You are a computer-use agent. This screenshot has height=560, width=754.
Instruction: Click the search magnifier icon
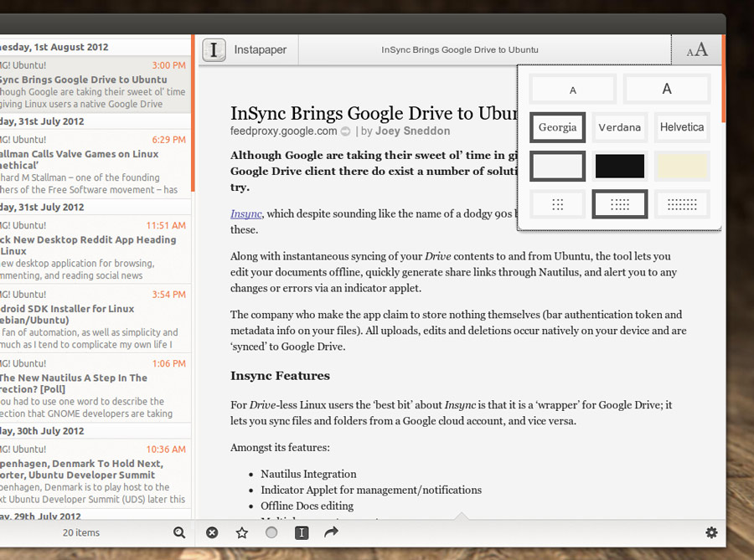(x=179, y=532)
